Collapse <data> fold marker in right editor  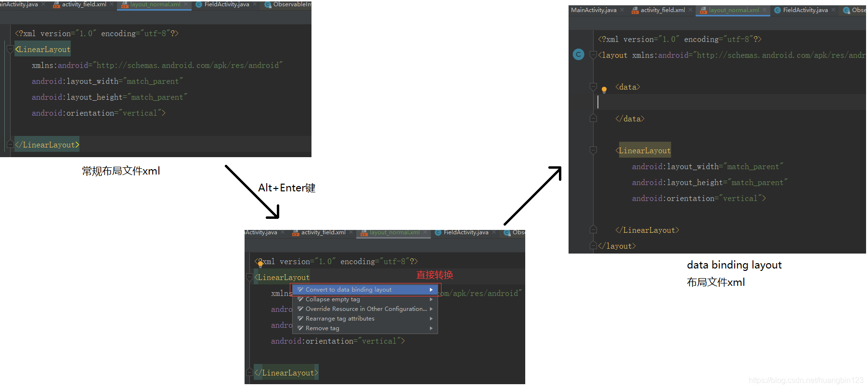[x=593, y=87]
